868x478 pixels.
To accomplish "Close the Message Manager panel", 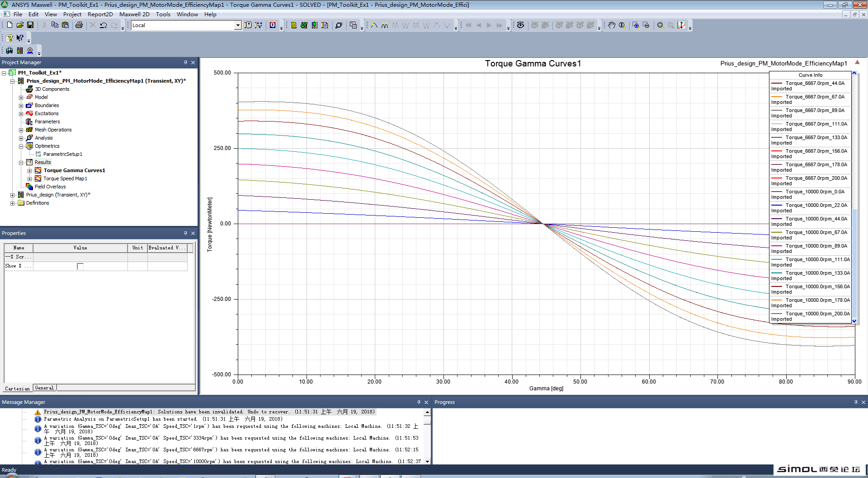I will tap(426, 402).
